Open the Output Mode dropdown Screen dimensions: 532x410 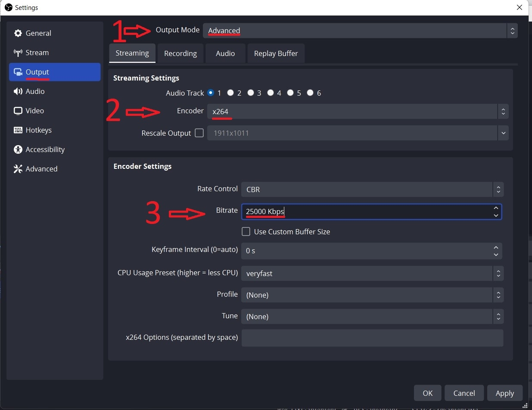(x=360, y=31)
